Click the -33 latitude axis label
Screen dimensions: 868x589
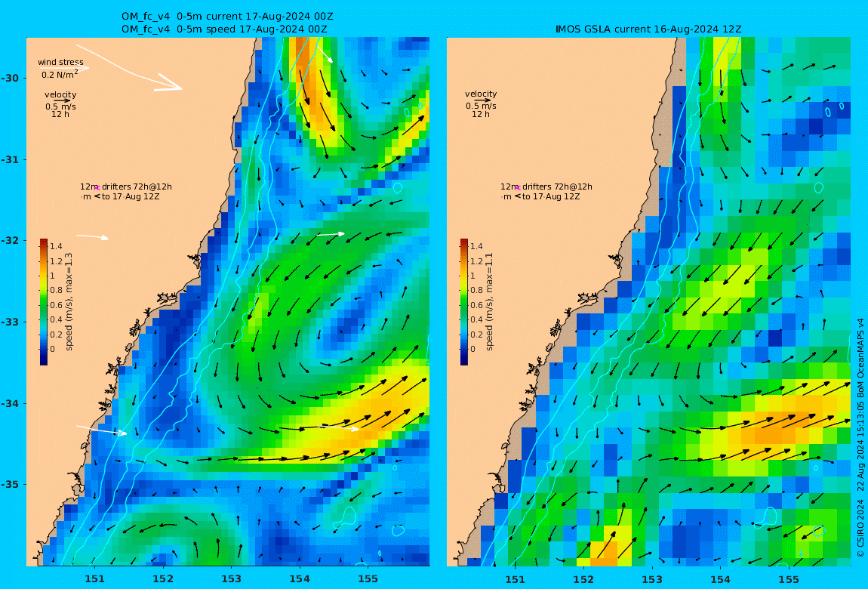pyautogui.click(x=9, y=322)
